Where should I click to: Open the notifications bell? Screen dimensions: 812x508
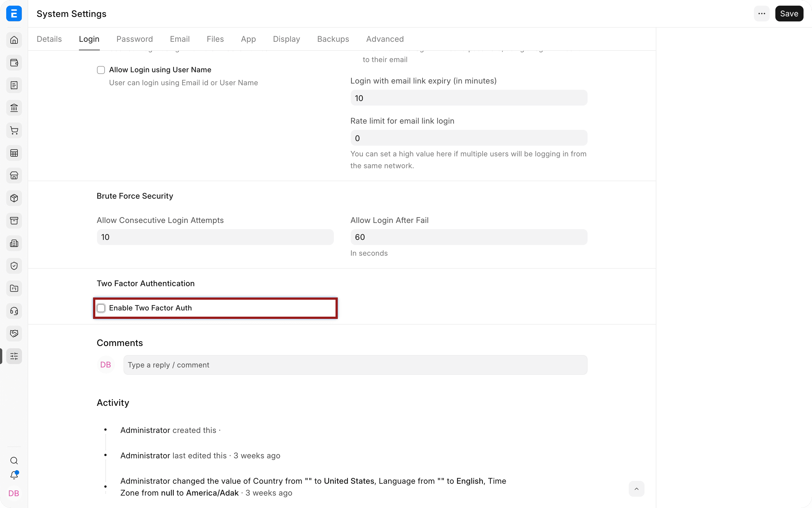tap(14, 475)
